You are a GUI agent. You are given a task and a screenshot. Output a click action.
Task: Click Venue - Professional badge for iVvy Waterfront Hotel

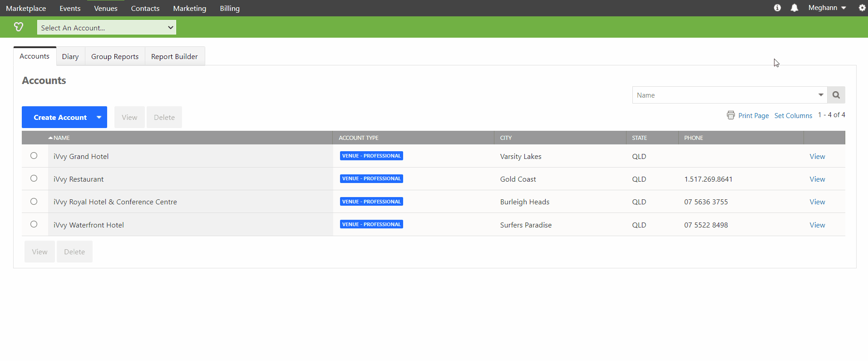pos(371,224)
